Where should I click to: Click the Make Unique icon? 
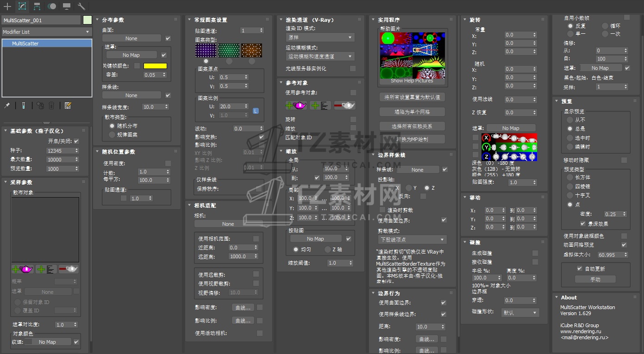tap(40, 106)
